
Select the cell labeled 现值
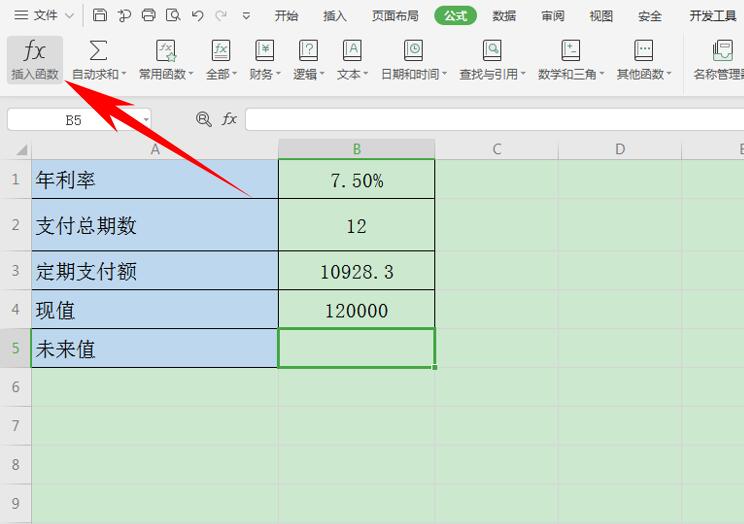(155, 309)
